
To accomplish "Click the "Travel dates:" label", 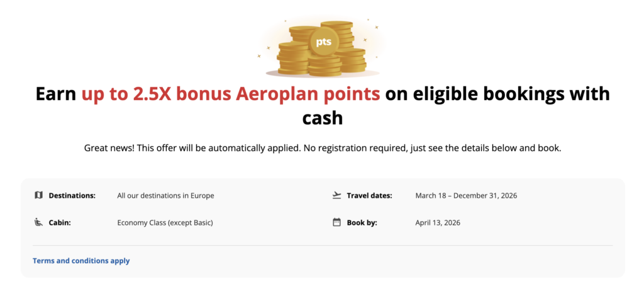I will click(x=369, y=196).
